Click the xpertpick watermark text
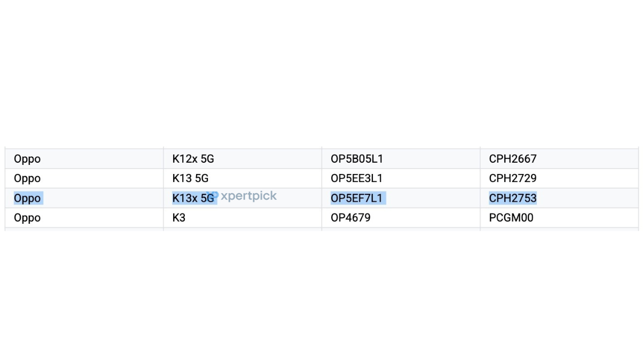This screenshot has height=364, width=643. (x=249, y=196)
